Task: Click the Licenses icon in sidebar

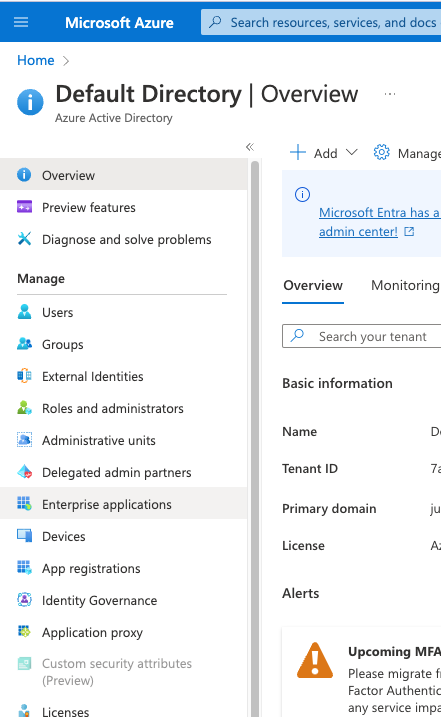Action: click(24, 711)
